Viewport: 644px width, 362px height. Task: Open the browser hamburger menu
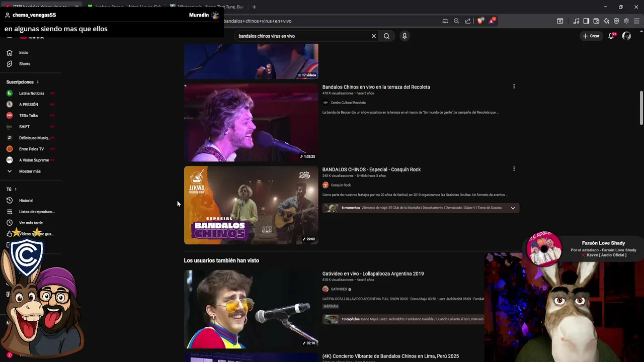coord(636,21)
